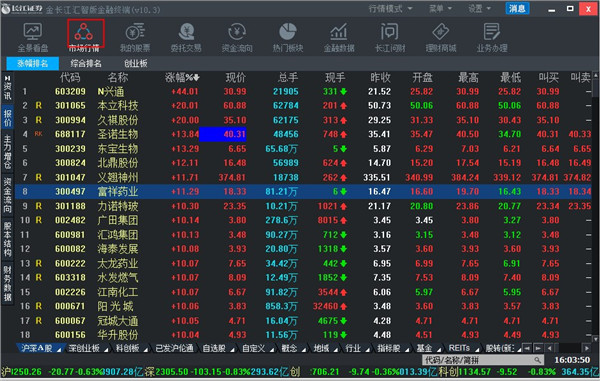Select the 富祥药业 stock row

click(304, 191)
